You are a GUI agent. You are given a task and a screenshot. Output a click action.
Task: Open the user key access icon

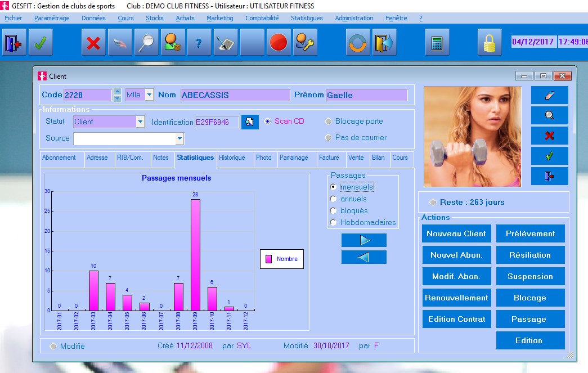pos(305,43)
